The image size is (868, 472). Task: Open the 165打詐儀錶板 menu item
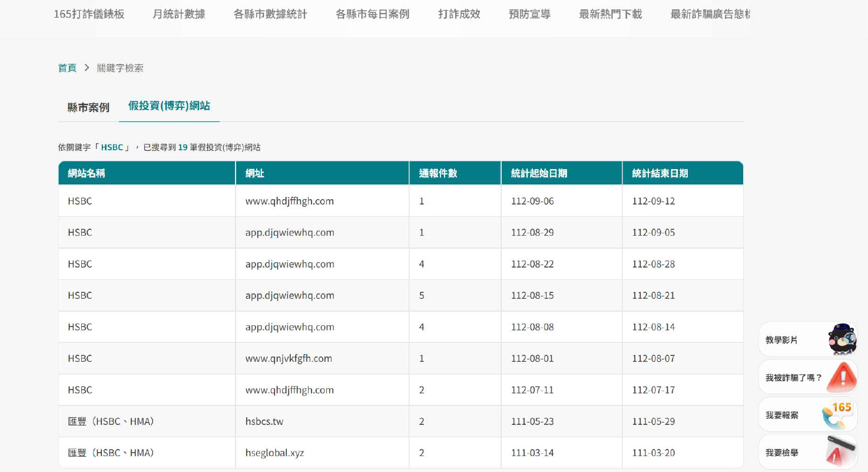coord(89,14)
